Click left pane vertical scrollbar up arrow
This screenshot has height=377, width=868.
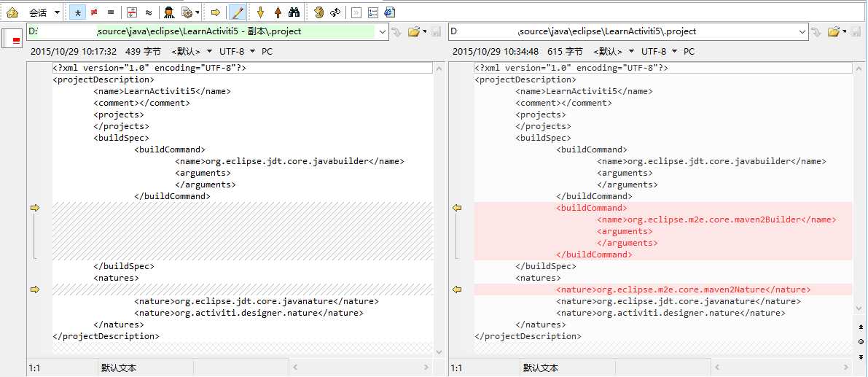(439, 69)
